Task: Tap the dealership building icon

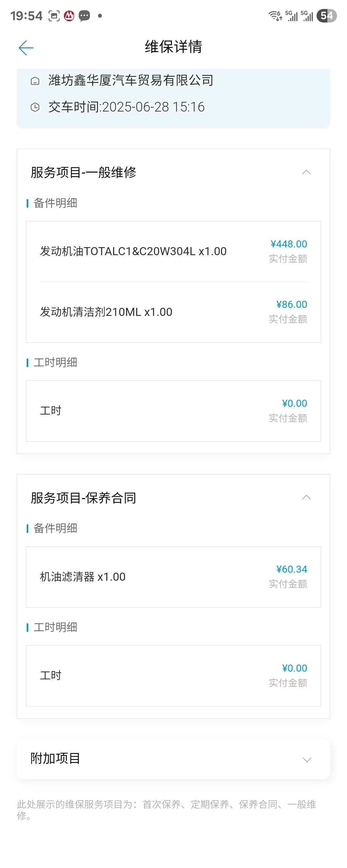Action: point(35,81)
